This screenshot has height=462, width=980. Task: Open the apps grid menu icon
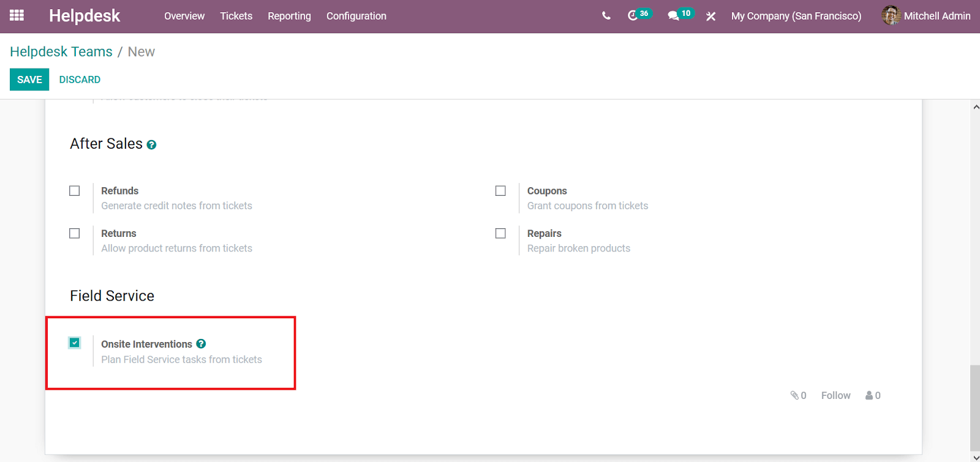coord(17,15)
